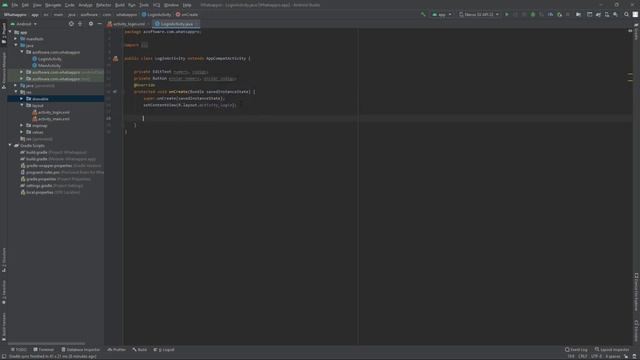Open the Build tool window at bottom
Viewport: 640px width, 360px height.
pos(140,349)
